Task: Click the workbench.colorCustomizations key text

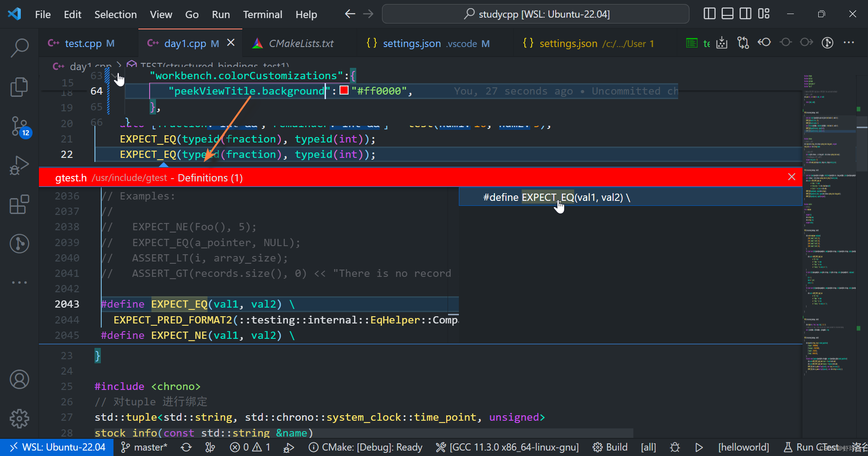Action: pos(246,76)
